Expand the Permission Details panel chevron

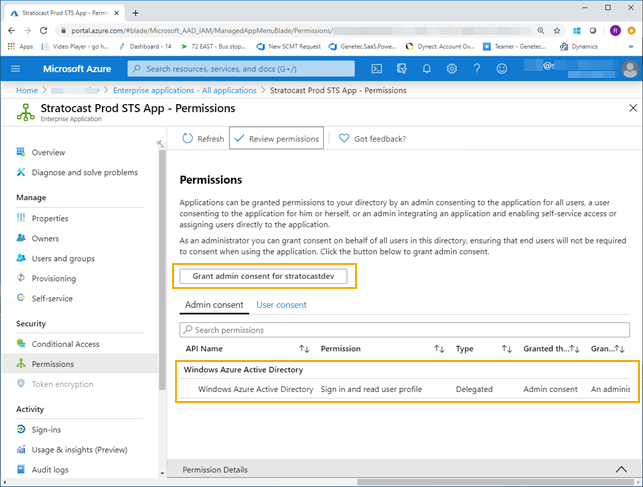[621, 469]
